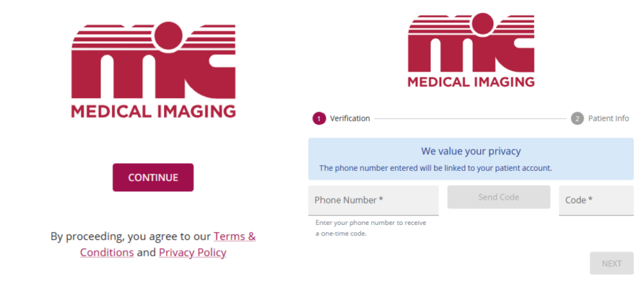Click into the Code input field
This screenshot has width=644, height=282.
point(596,200)
